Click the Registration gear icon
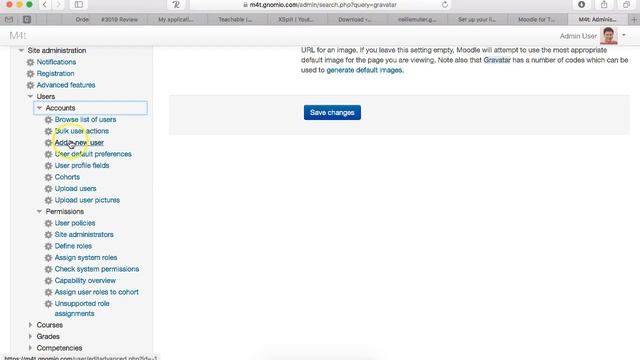This screenshot has width=640, height=360. pos(30,73)
